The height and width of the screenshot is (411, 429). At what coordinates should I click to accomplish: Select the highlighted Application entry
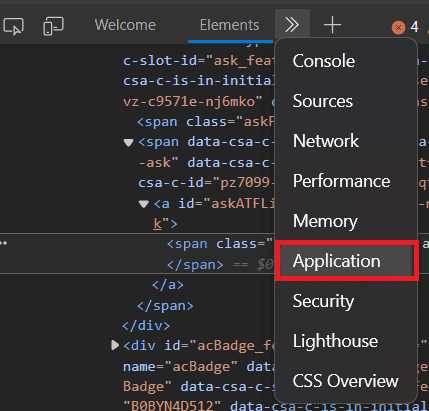pyautogui.click(x=346, y=261)
